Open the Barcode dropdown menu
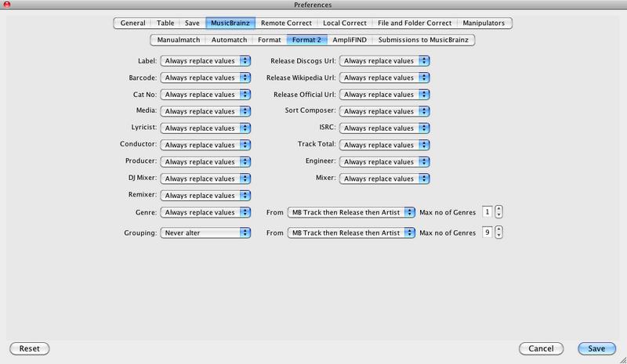627x364 pixels. pyautogui.click(x=205, y=77)
